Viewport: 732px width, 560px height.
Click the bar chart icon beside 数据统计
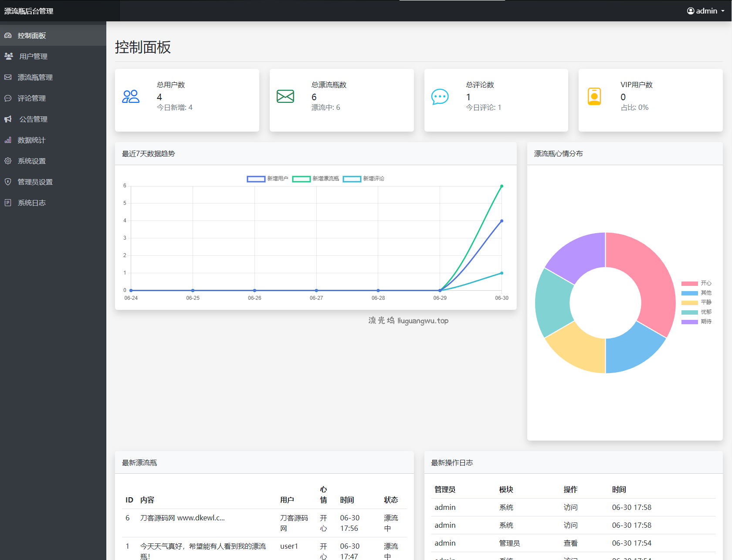tap(8, 140)
